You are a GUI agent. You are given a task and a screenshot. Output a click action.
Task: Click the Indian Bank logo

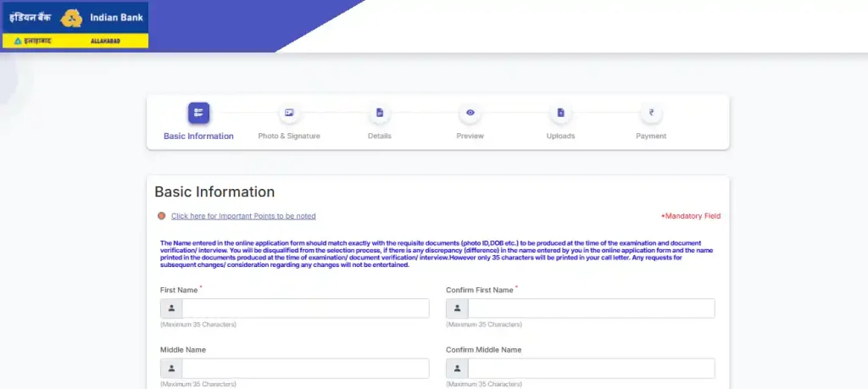[75, 25]
